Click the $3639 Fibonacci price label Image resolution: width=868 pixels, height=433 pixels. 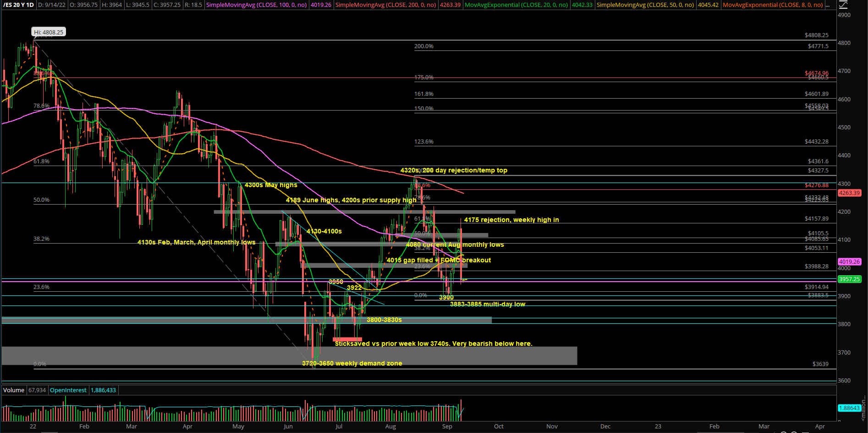click(x=820, y=364)
